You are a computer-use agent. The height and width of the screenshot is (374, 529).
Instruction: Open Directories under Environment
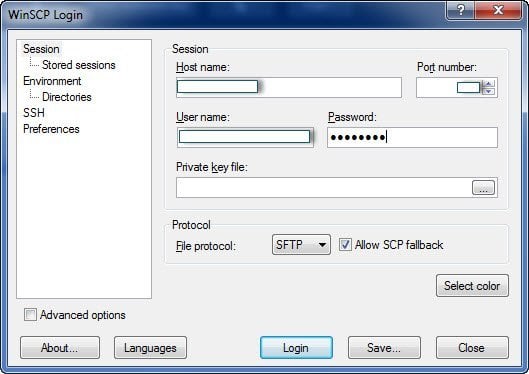pyautogui.click(x=66, y=97)
